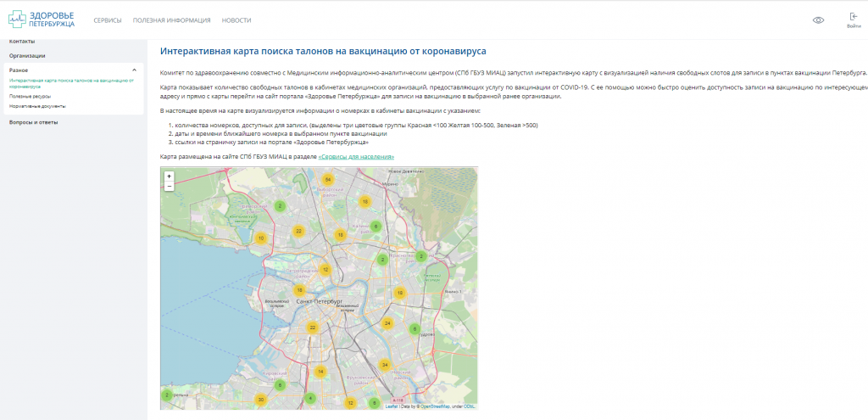Screen dimensions: 868x420
Task: Click the yellow 10 cluster marker
Action: coord(261,238)
